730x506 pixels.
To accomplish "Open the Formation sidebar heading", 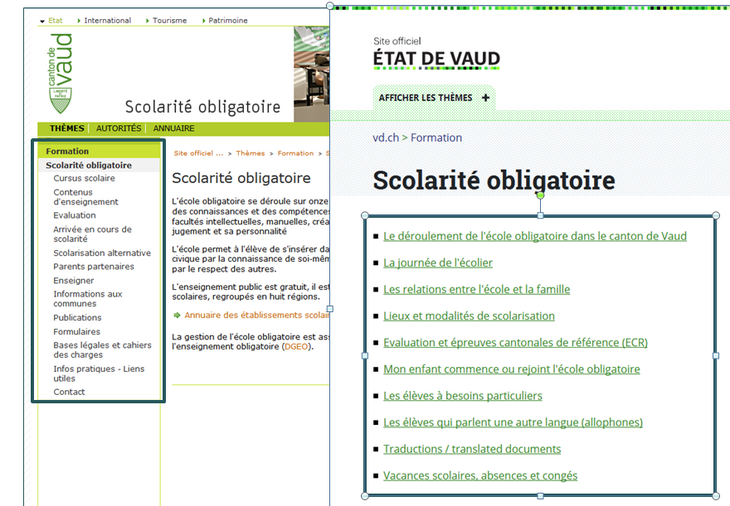I will (67, 151).
